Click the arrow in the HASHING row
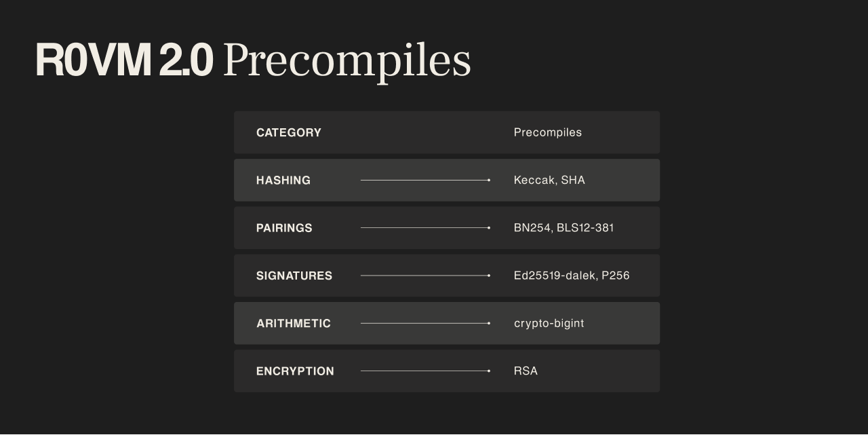This screenshot has height=435, width=868. click(425, 181)
